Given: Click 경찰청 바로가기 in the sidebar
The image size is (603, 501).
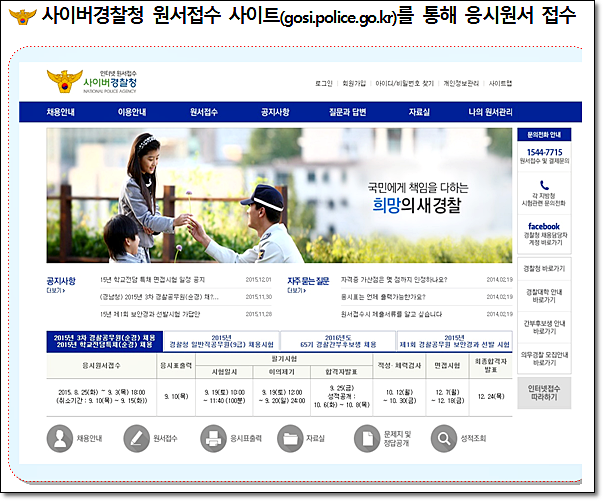Looking at the screenshot, I should point(544,268).
